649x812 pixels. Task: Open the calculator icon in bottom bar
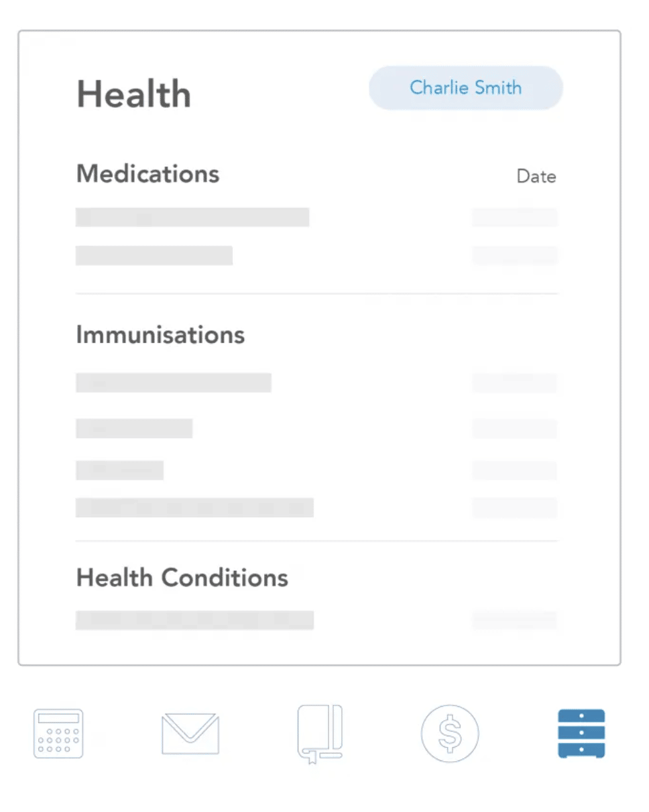(x=58, y=733)
